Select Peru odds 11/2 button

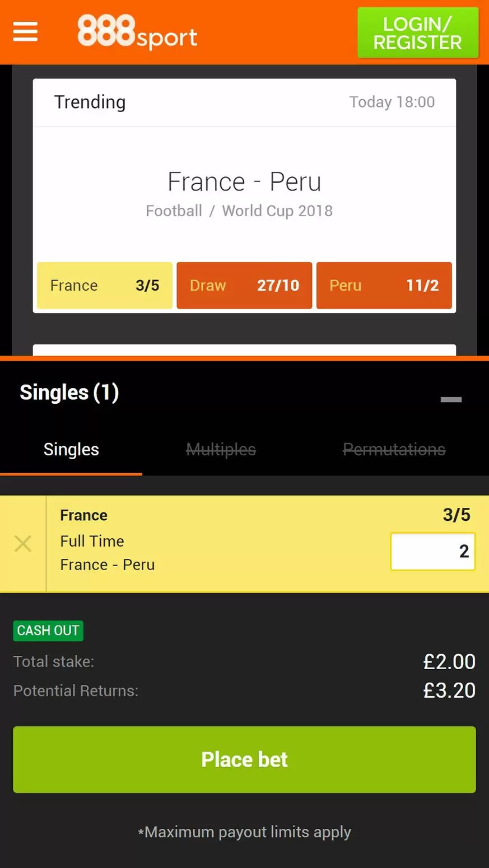pyautogui.click(x=384, y=286)
